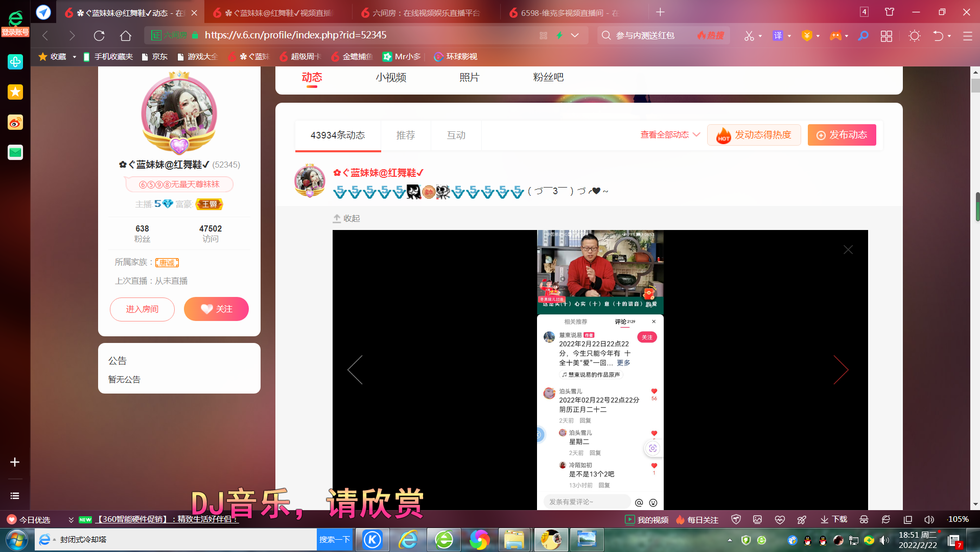This screenshot has width=980, height=552.
Task: Open the undo icon dropdown arrow
Action: [x=949, y=36]
